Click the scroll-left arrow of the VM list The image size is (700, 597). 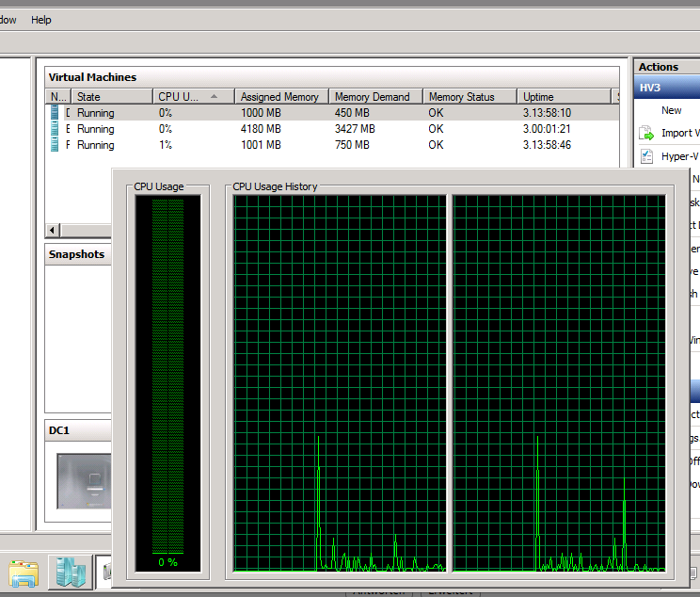(53, 230)
